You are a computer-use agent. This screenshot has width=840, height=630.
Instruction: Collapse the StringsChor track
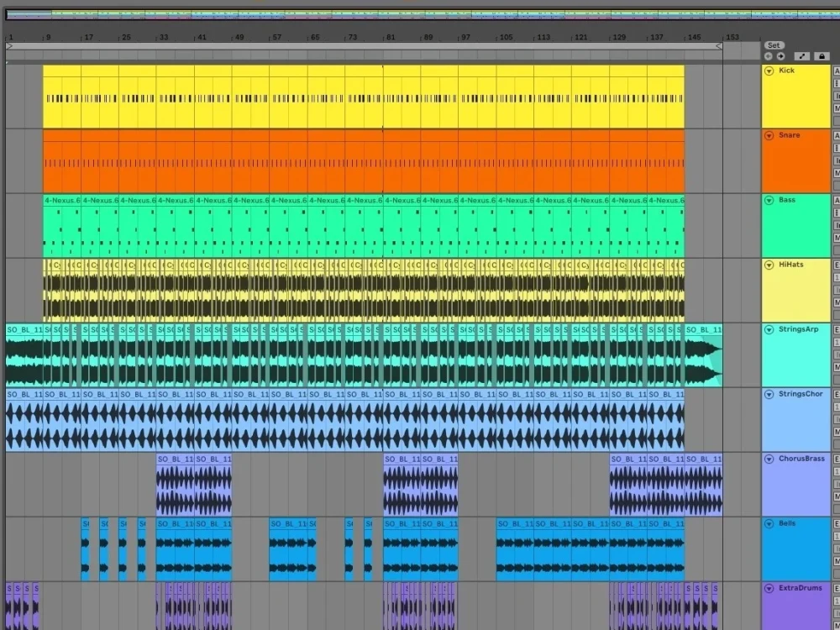coord(769,394)
